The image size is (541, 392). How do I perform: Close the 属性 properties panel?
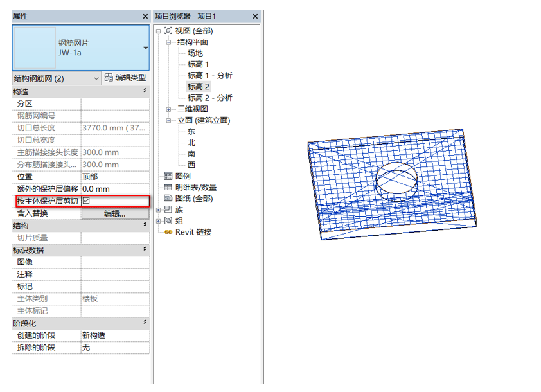pos(145,16)
